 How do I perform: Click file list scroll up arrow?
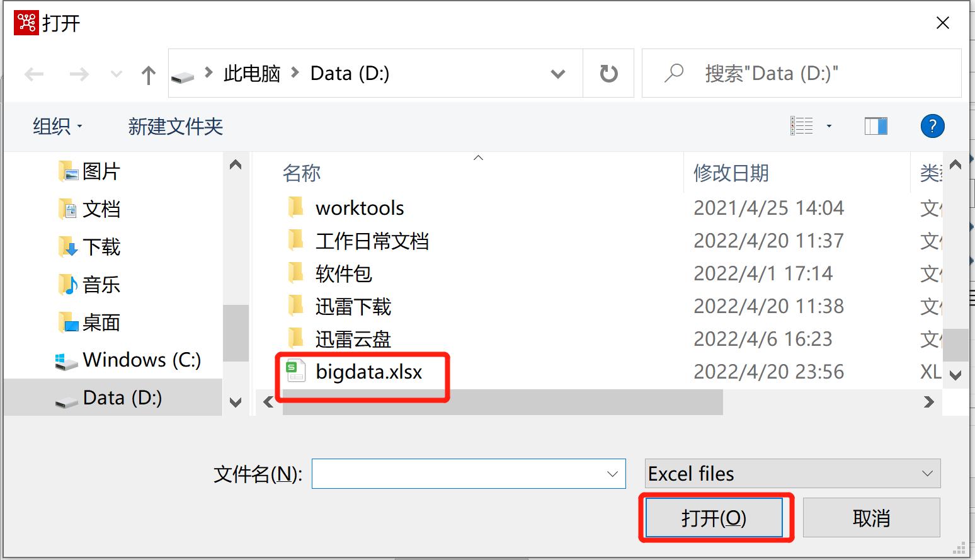click(955, 165)
